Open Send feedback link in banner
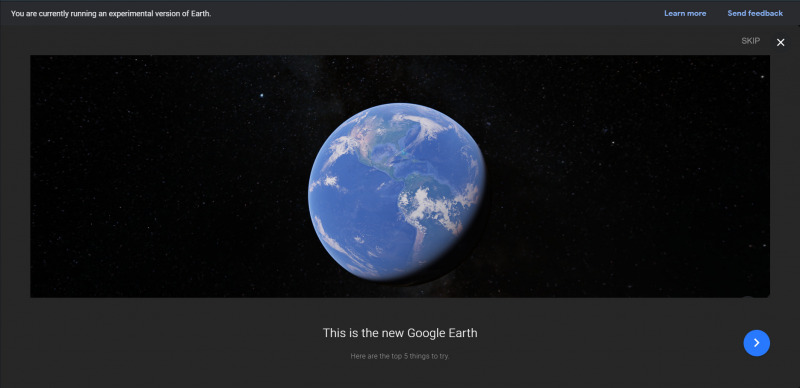This screenshot has width=800, height=388. tap(755, 13)
